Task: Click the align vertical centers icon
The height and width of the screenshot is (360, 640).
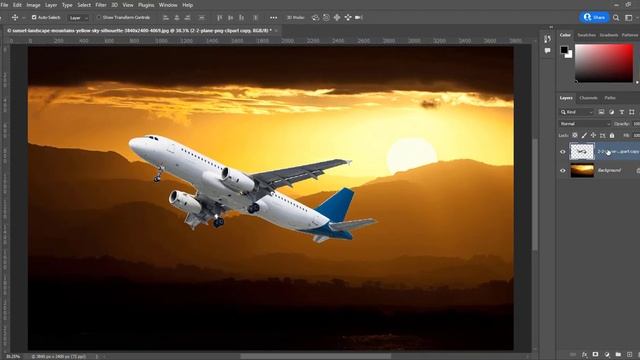Action: click(231, 18)
